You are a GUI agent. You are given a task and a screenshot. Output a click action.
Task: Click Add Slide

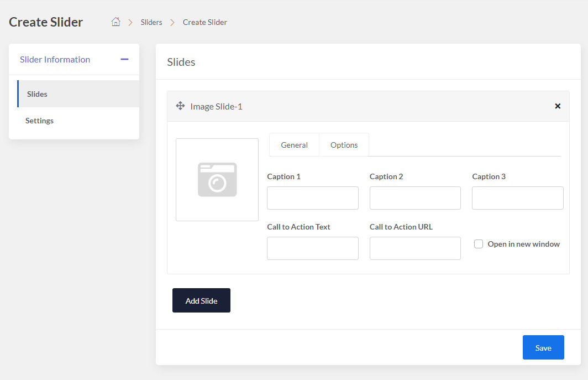tap(201, 300)
